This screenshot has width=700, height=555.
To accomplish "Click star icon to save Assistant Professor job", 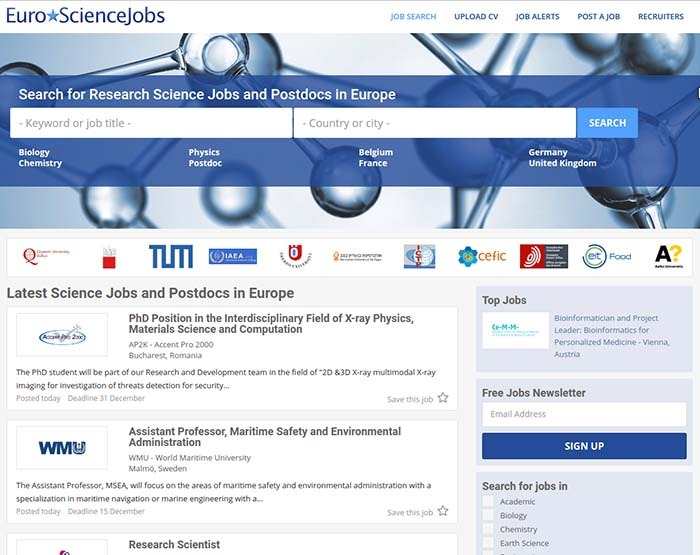I will click(443, 511).
